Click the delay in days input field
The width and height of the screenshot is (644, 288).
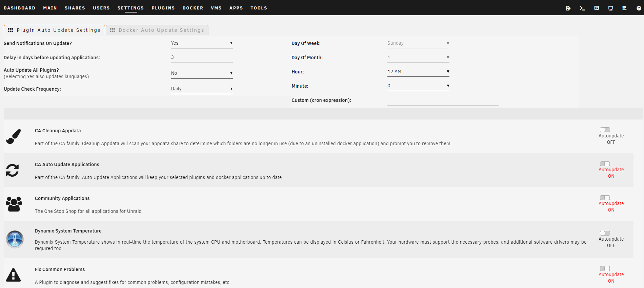tap(202, 58)
